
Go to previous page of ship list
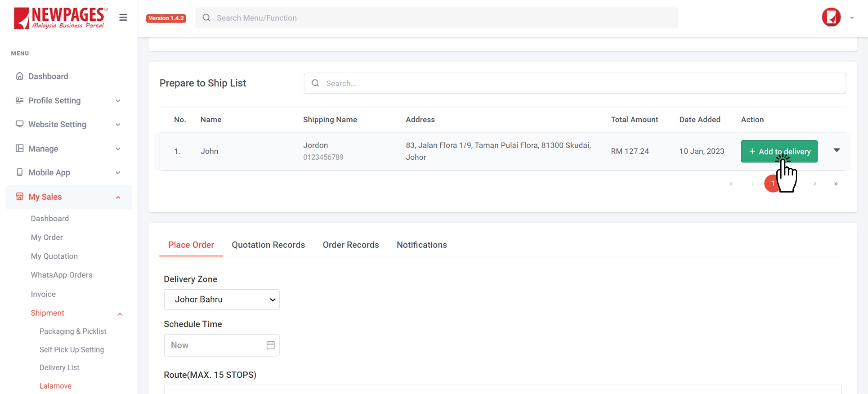pos(752,184)
